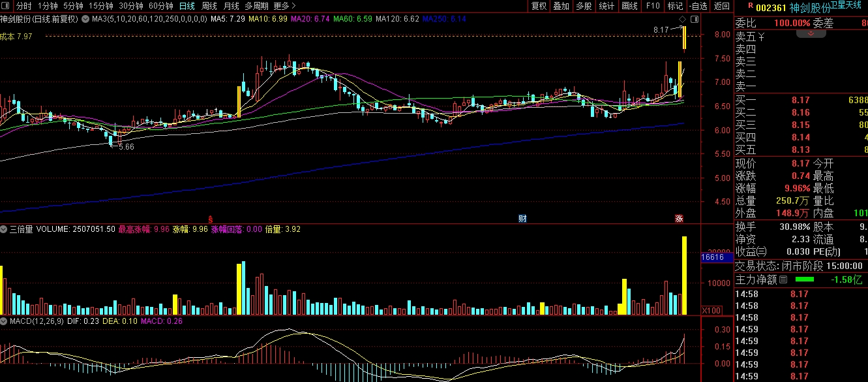Open the 卫星天线 sector link
Screen dimensions: 868x382
846,5
